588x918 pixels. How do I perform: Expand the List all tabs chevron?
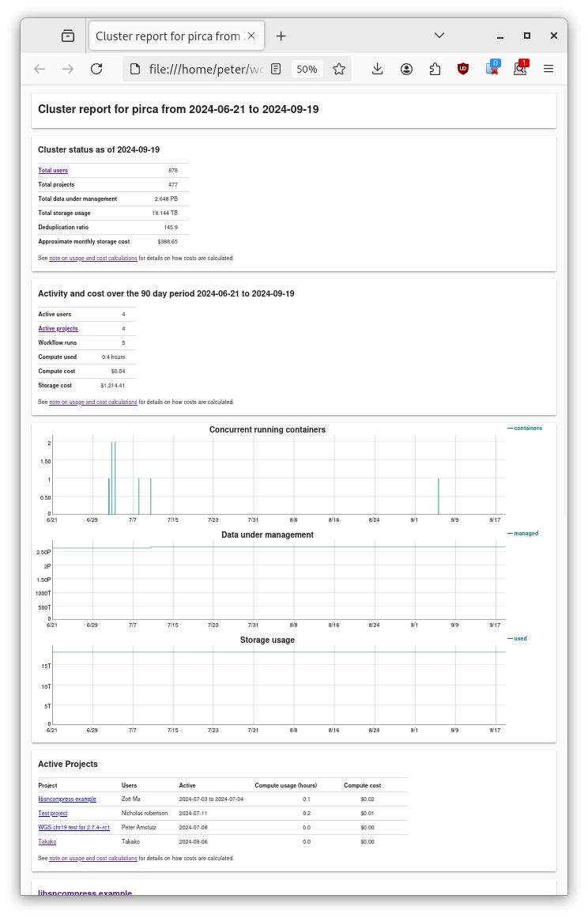pos(440,36)
